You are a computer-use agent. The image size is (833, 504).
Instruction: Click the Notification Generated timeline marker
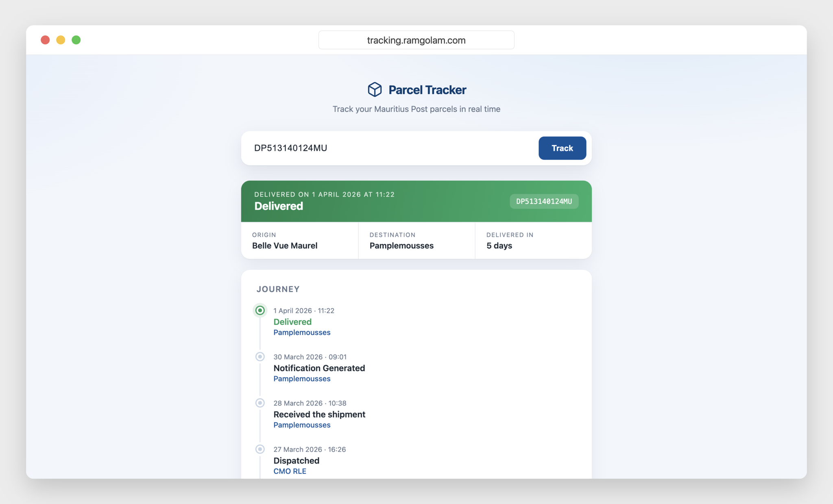(x=260, y=357)
